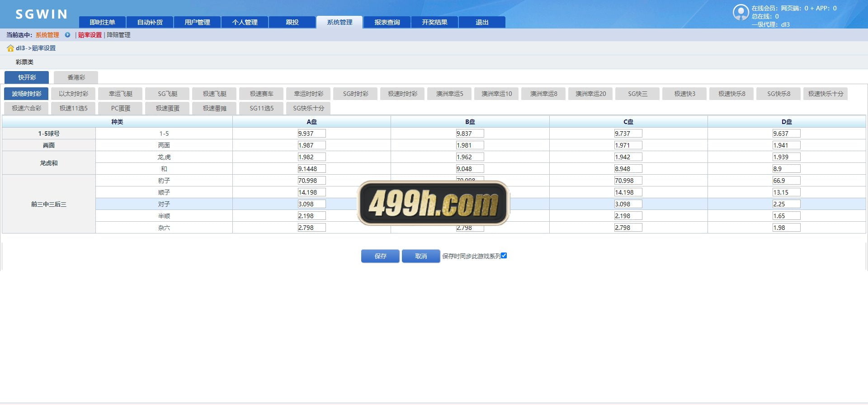Open the 跟投 menu tab
This screenshot has height=405, width=868.
[x=292, y=22]
